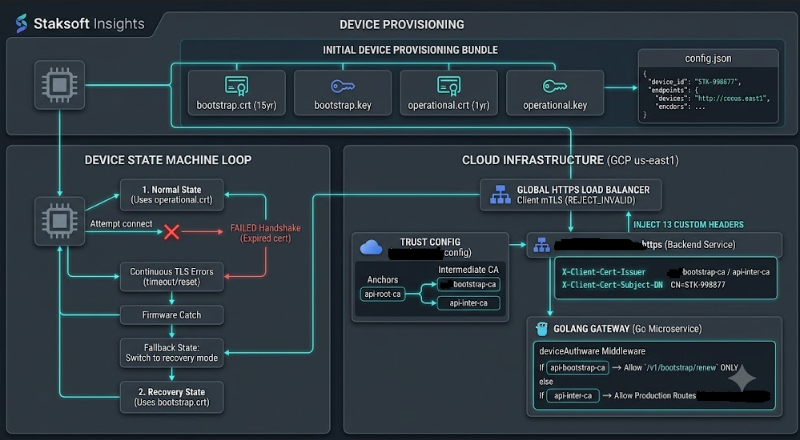The image size is (800, 440).
Task: Click the red X failed connect marker
Action: tap(171, 232)
